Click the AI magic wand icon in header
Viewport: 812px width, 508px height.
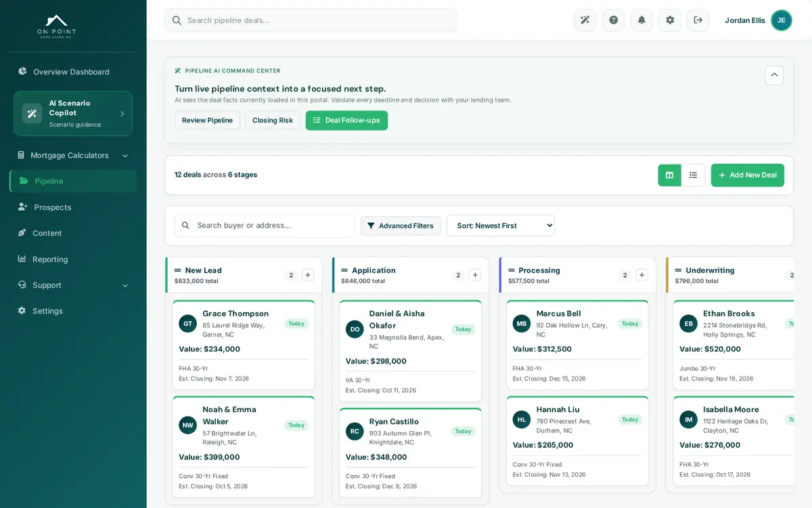[x=585, y=20]
